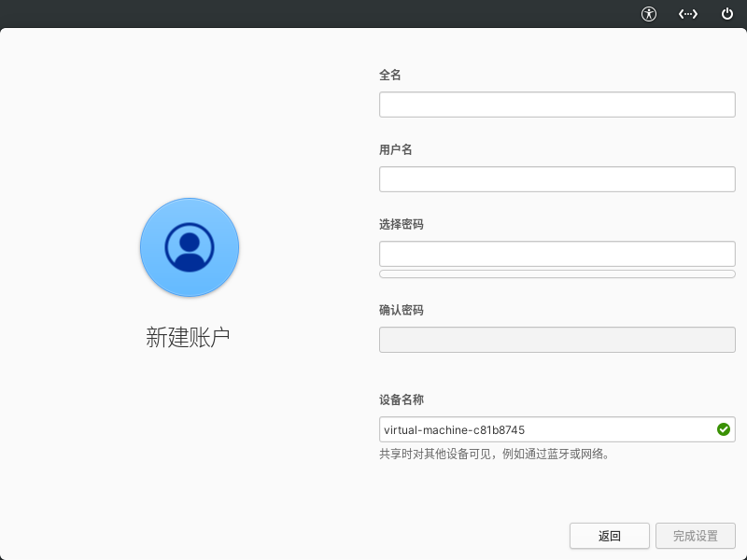
Task: Click the 选择密码 label
Action: click(x=402, y=224)
